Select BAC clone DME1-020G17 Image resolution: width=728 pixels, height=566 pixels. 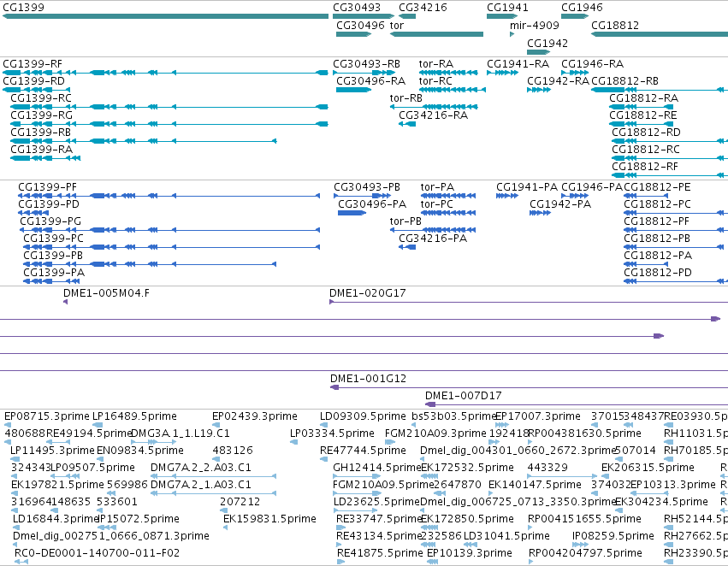point(529,302)
